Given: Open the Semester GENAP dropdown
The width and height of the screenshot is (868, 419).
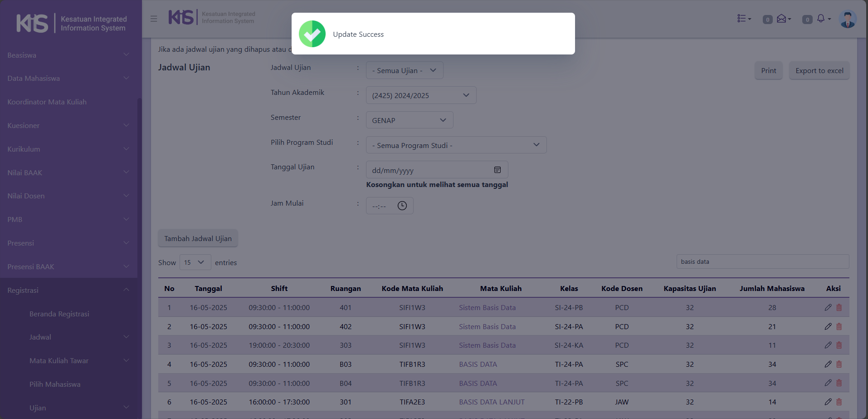Looking at the screenshot, I should click(409, 120).
